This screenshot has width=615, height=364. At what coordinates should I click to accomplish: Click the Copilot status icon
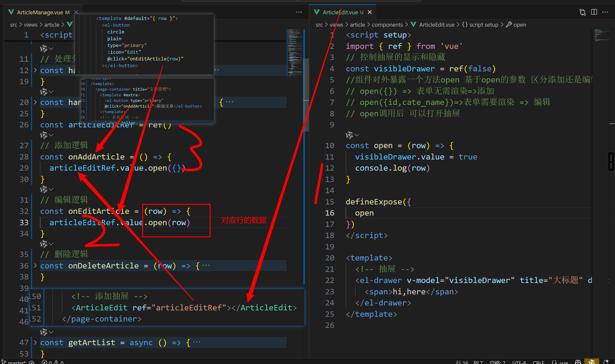point(578,362)
